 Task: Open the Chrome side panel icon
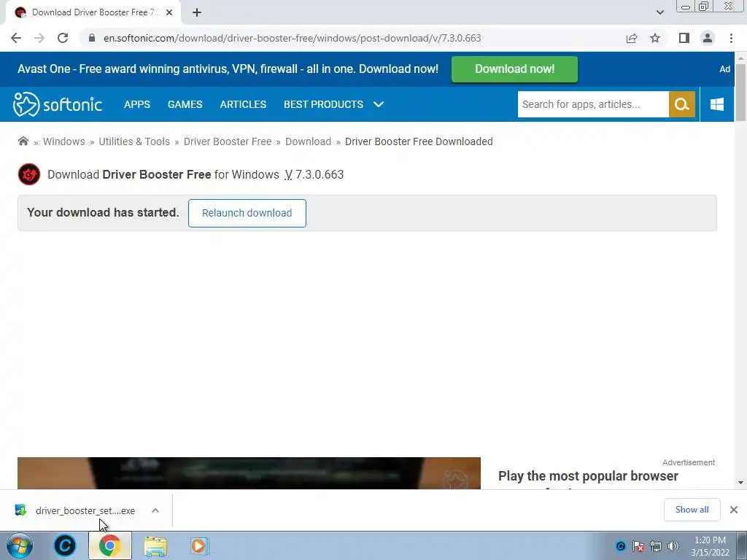(684, 38)
